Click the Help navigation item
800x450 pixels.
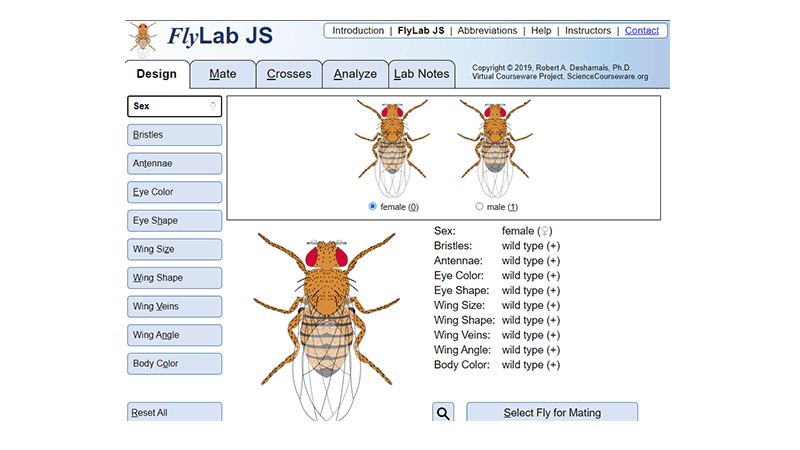(541, 31)
